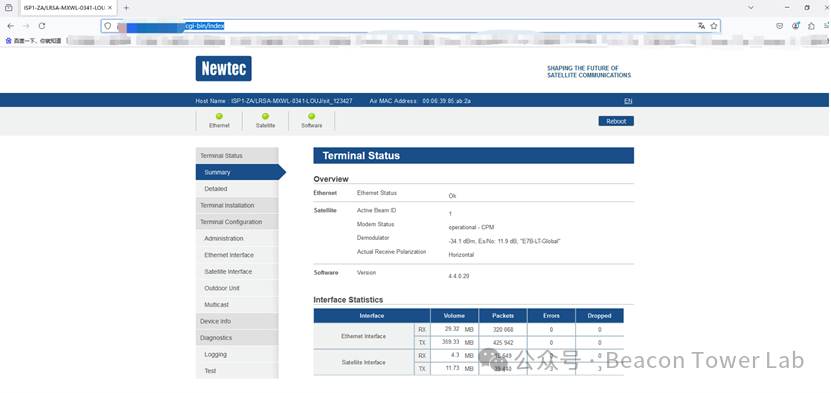The height and width of the screenshot is (393, 831).
Task: Click Ethernet RX packets 320 068
Action: pyautogui.click(x=503, y=329)
